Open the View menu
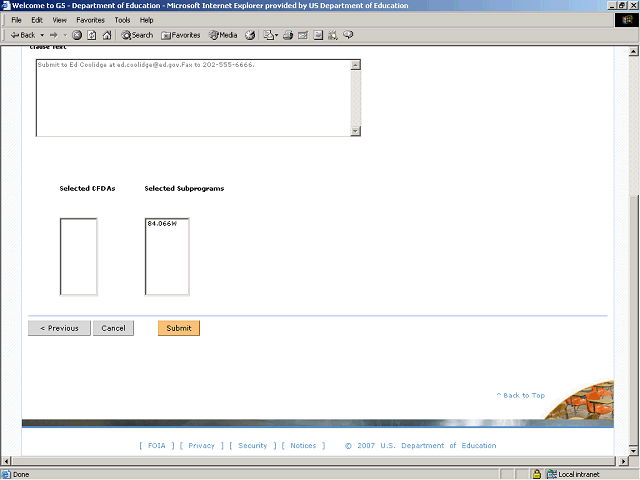Screen dimensions: 640x480 click(59, 20)
